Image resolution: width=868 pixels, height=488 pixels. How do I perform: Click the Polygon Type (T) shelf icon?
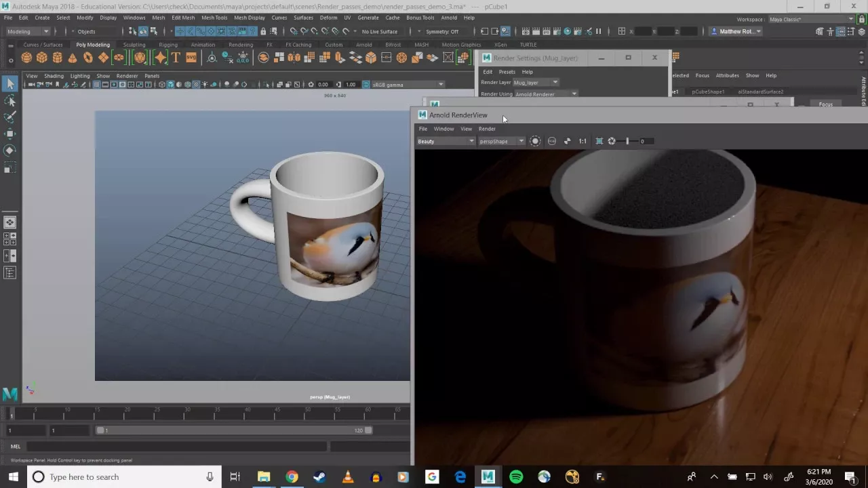(176, 58)
